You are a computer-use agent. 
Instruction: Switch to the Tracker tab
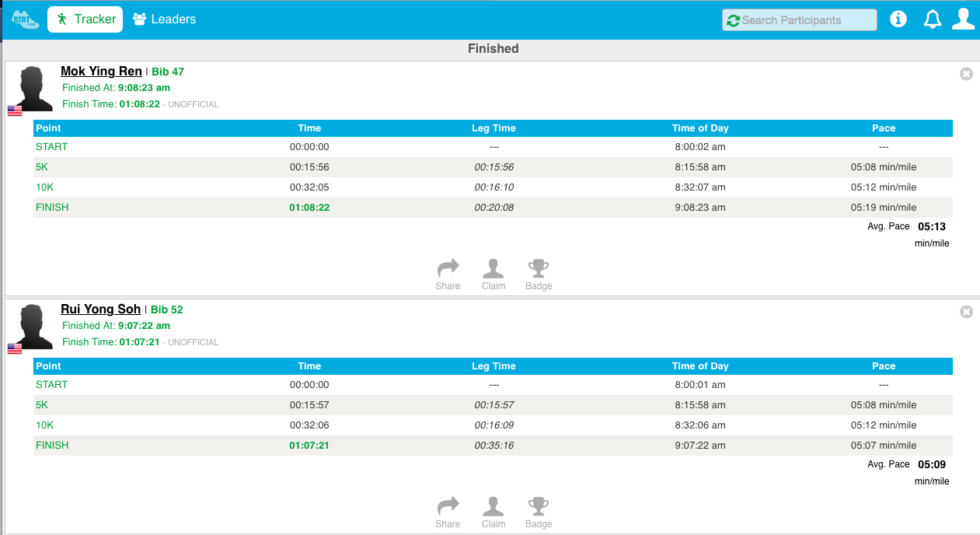click(85, 19)
